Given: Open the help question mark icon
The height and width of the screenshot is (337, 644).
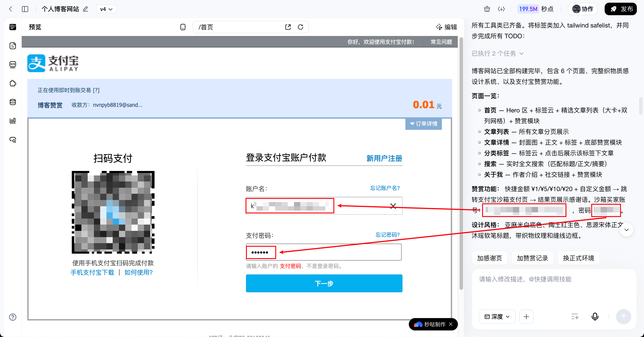Looking at the screenshot, I should tap(13, 317).
